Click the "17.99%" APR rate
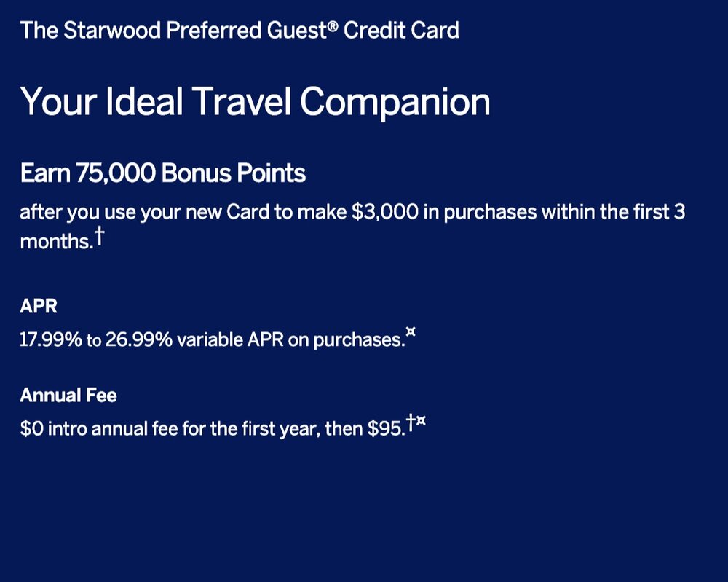 (x=50, y=339)
